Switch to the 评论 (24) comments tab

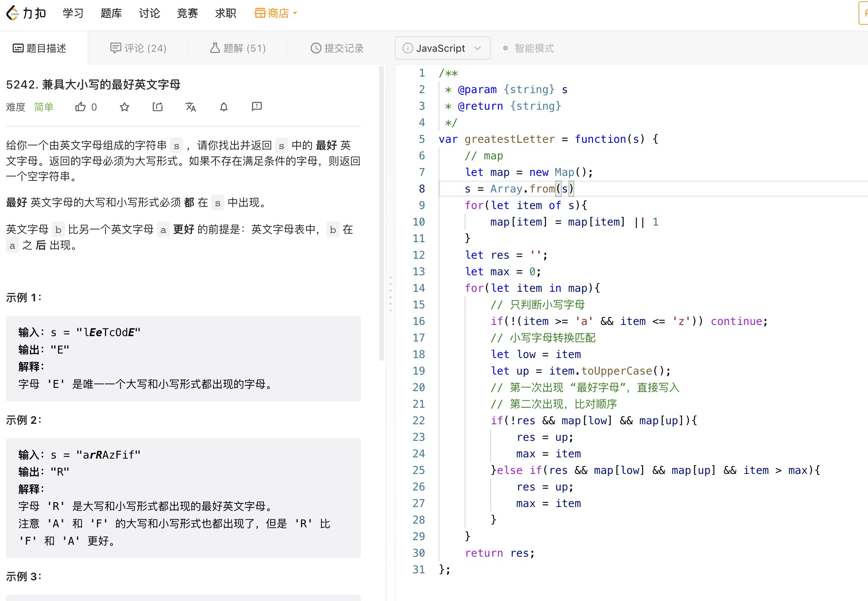click(138, 48)
